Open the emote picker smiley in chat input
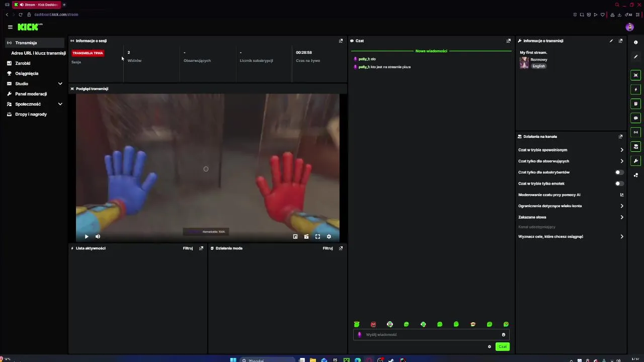 pos(503,335)
